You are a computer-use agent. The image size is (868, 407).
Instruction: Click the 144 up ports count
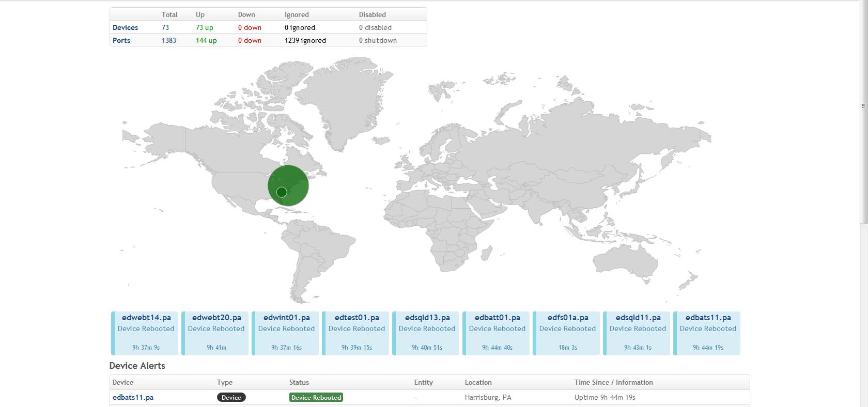(206, 40)
